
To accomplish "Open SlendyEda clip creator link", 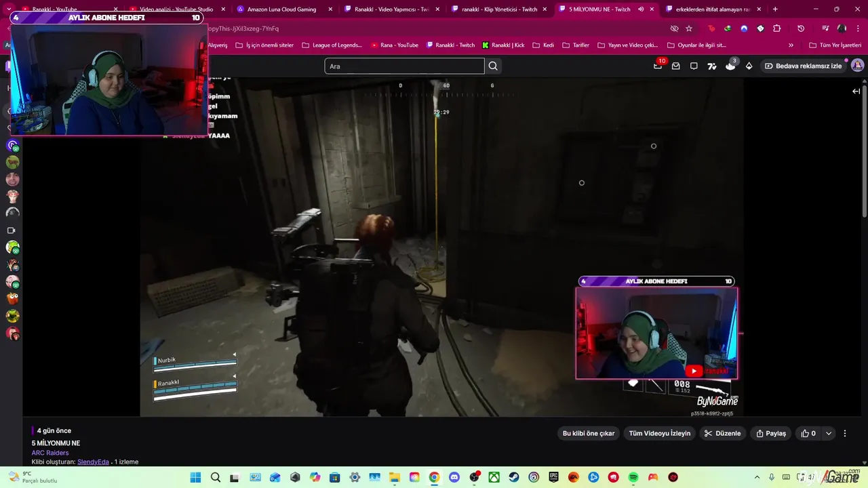I will tap(93, 462).
